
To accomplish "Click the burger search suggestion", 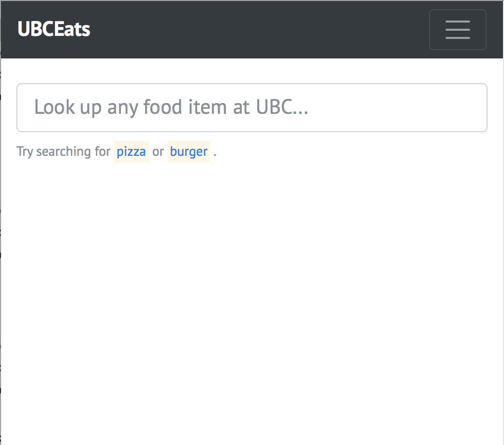I will pos(189,152).
